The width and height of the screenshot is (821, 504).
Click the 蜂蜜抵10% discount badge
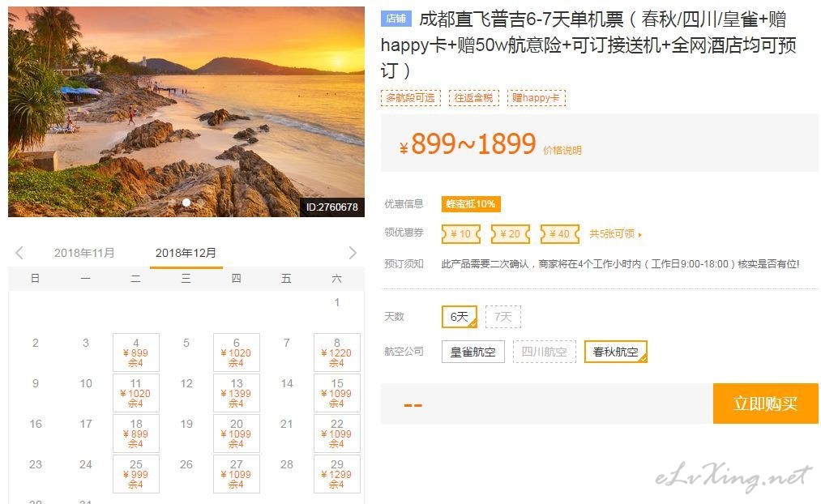coord(471,204)
